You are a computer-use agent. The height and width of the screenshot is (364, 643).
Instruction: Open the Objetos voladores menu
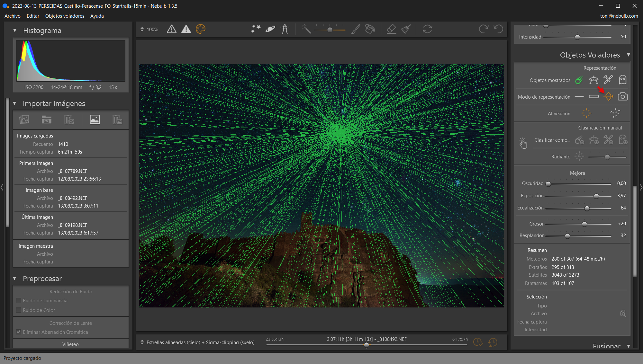click(x=65, y=16)
